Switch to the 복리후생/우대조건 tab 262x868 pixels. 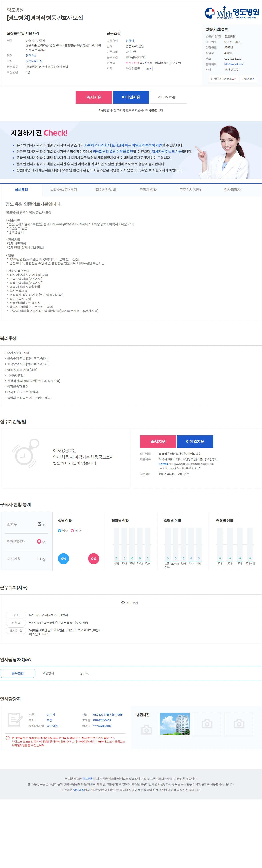pos(64,190)
